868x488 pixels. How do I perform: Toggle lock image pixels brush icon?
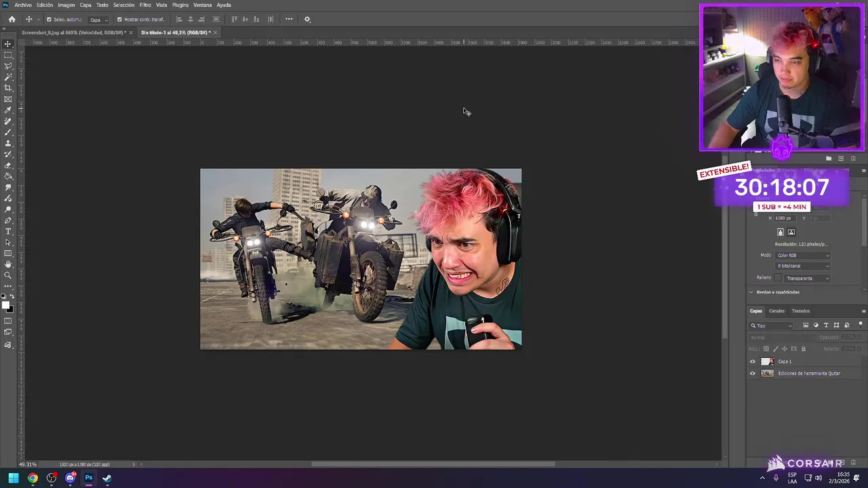776,348
